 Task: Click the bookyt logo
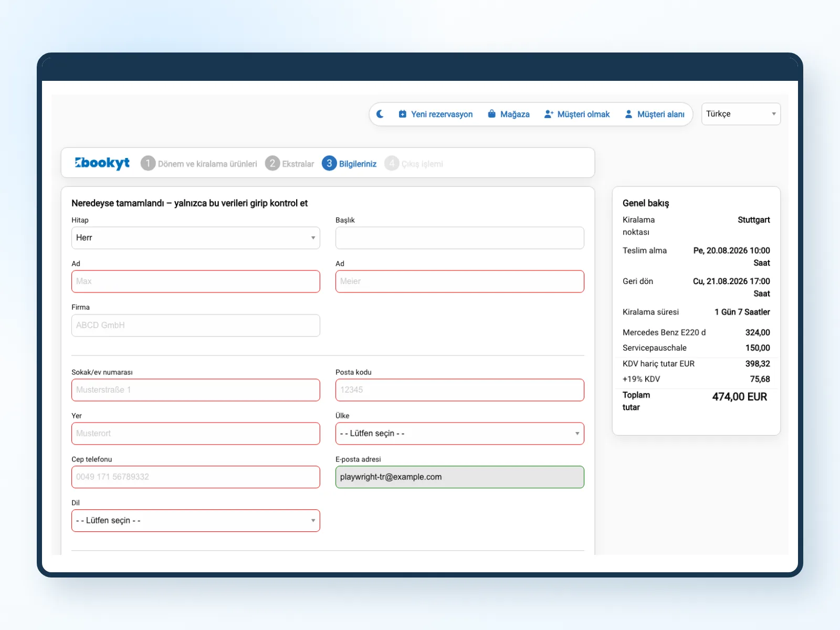tap(102, 163)
